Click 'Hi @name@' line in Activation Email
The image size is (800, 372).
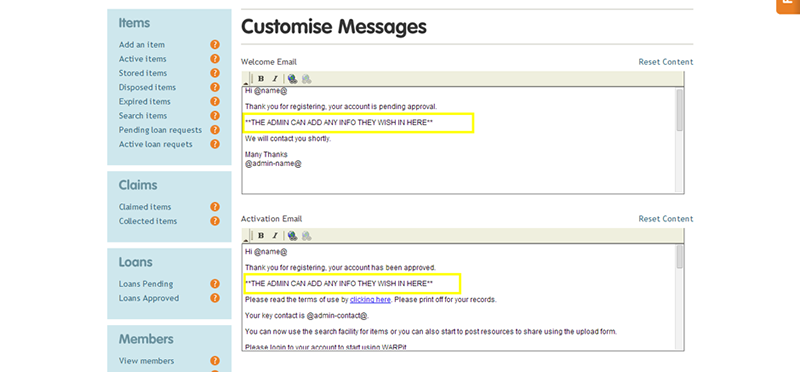[x=266, y=252]
